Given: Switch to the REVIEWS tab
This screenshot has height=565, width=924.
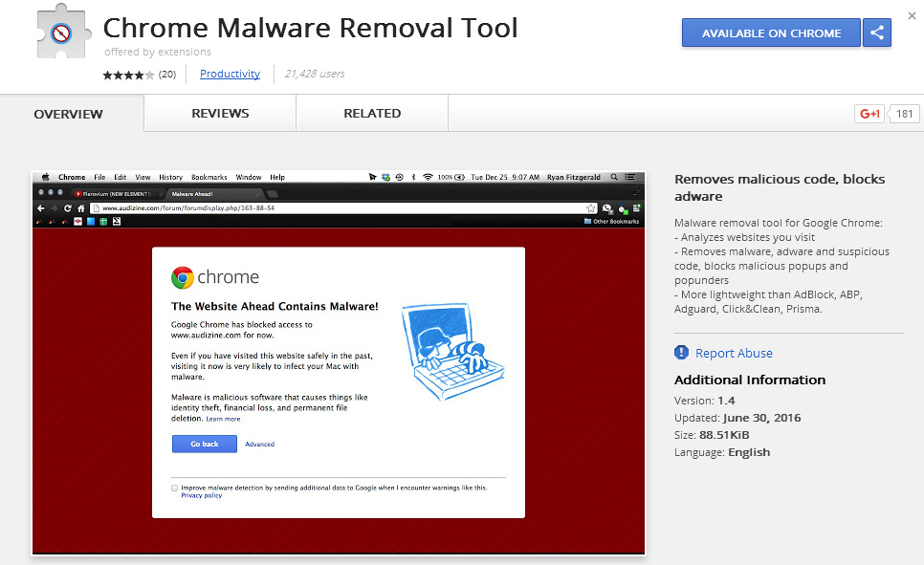Looking at the screenshot, I should tap(220, 113).
